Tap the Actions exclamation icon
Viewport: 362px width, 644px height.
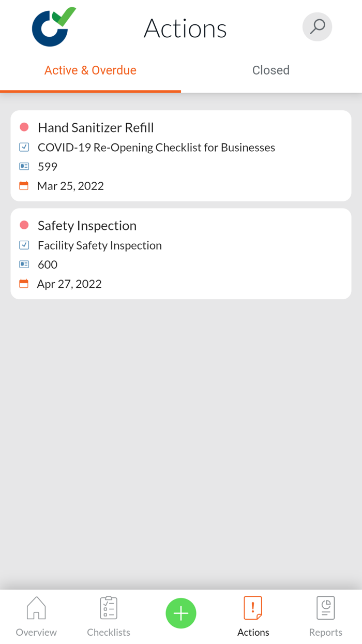coord(253,607)
